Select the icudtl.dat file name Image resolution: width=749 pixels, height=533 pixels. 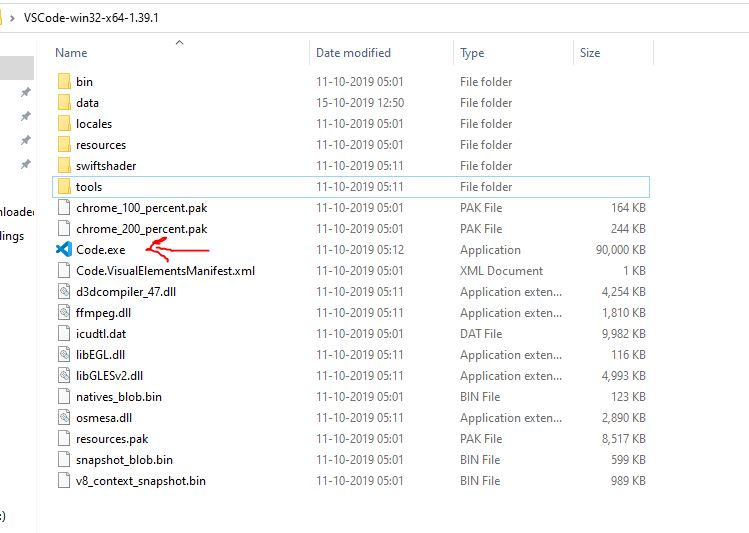(101, 334)
